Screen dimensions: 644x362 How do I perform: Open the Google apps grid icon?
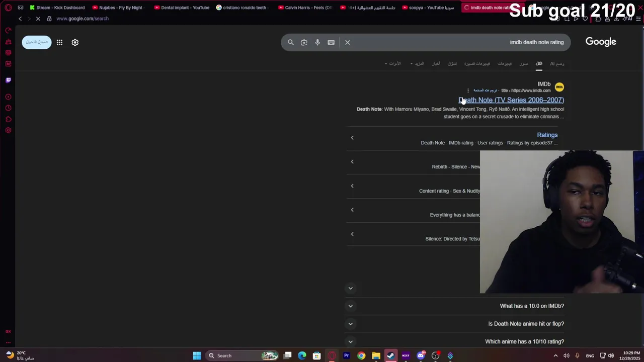click(x=59, y=42)
